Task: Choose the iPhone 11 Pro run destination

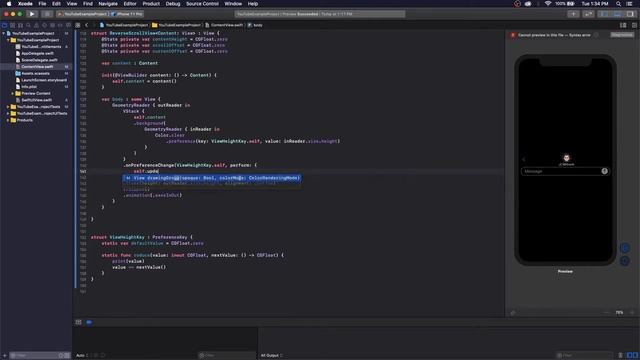Action: [x=127, y=14]
